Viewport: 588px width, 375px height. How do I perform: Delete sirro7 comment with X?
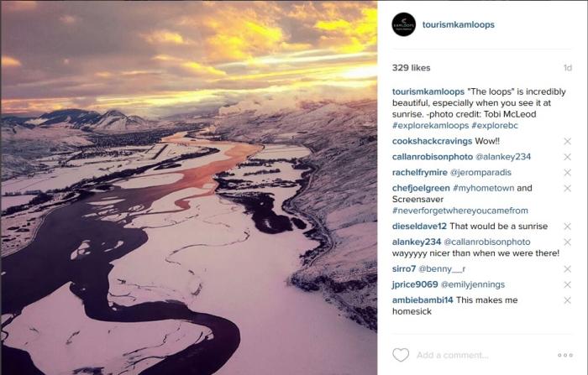[x=567, y=269]
